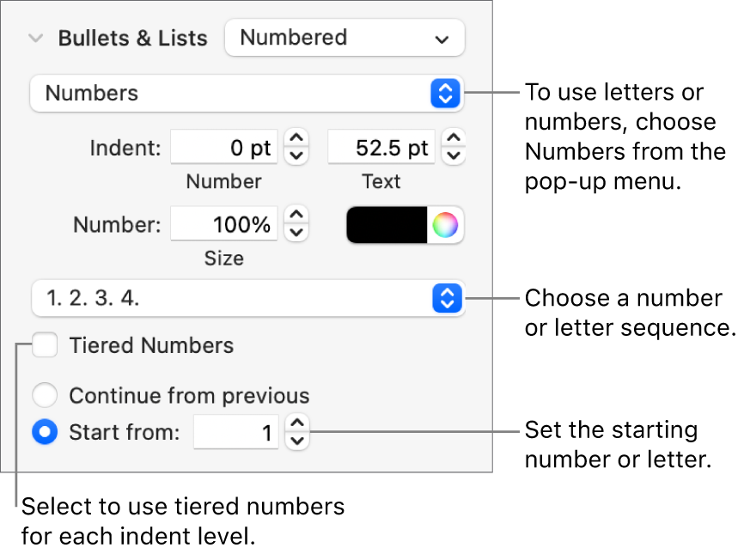Select Continue from previous radio button
Screen dimensions: 744x560
pos(45,396)
